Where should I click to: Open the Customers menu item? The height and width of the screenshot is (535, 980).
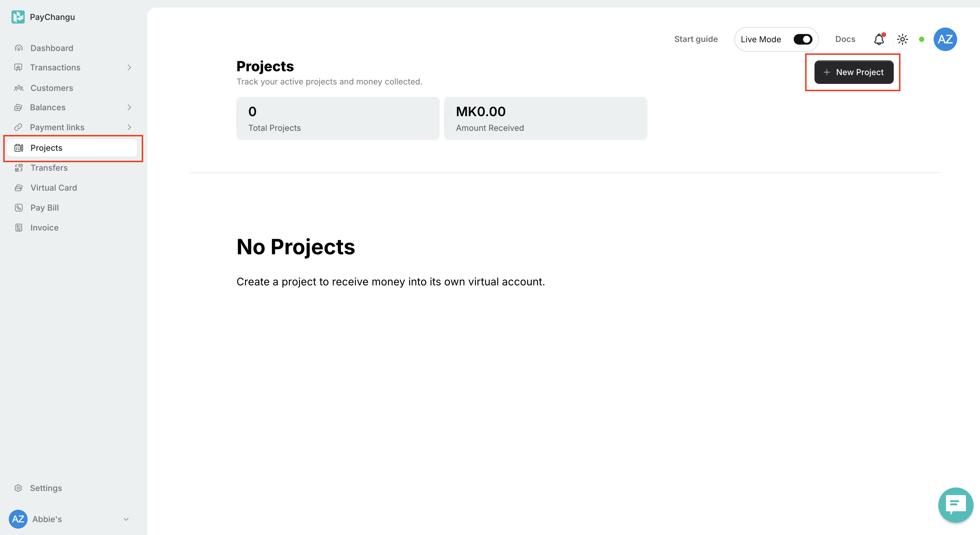(52, 88)
